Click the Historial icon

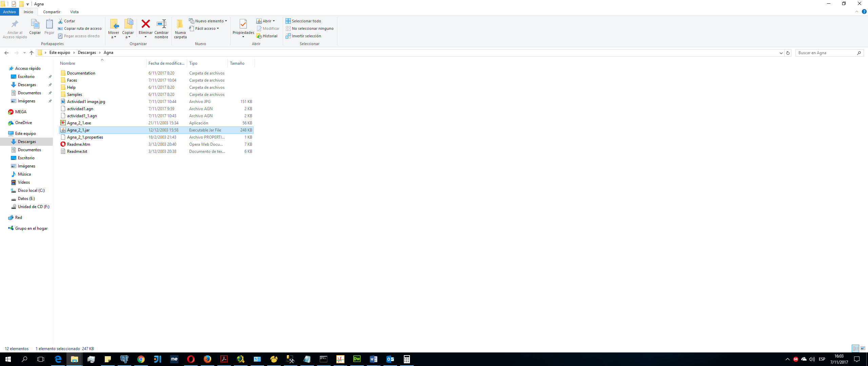click(259, 36)
